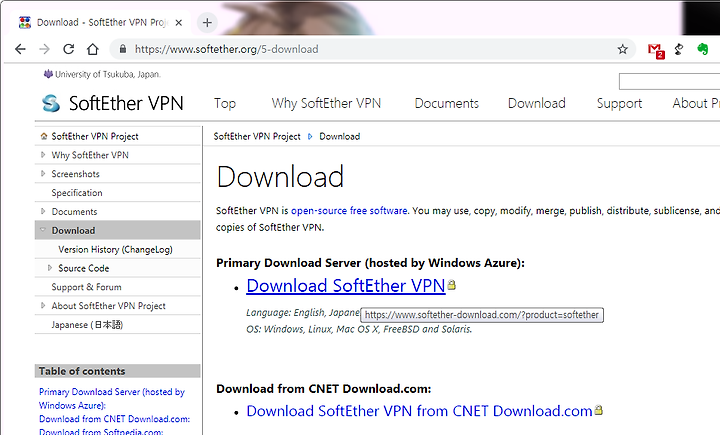Expand Why SoftEther VPN sidebar arrow
This screenshot has width=720, height=435.
tap(43, 155)
